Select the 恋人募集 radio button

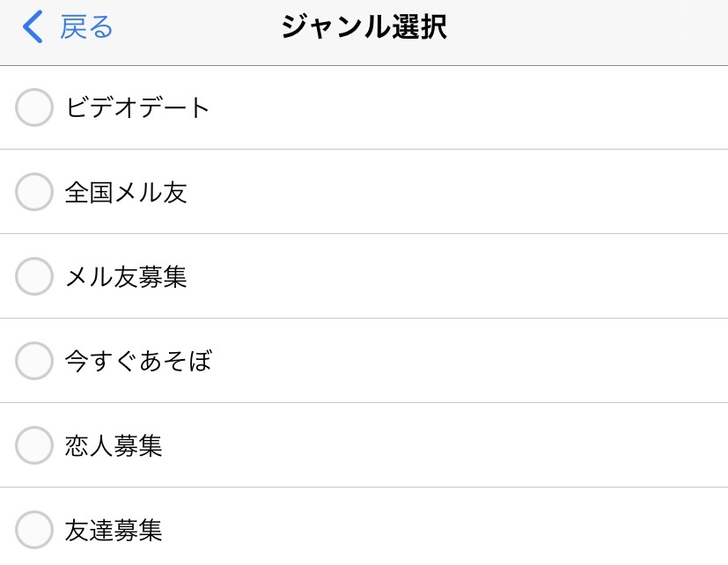coord(33,445)
